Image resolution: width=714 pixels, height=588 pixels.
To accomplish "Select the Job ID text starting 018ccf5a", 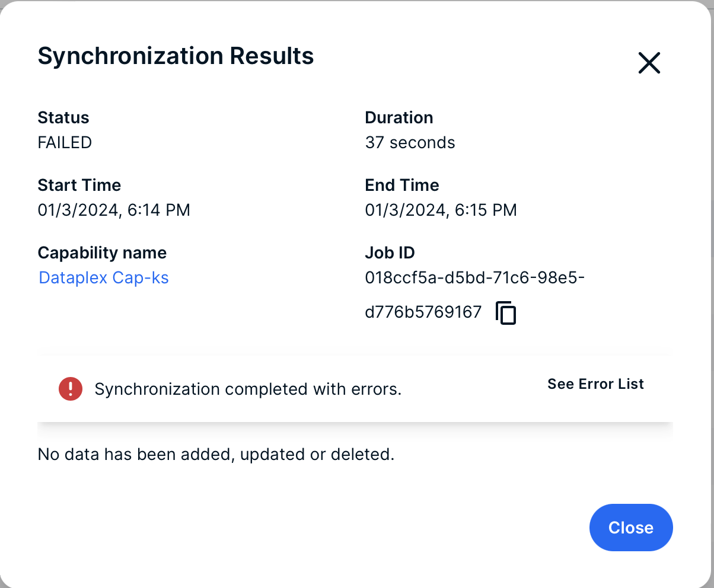I will [x=475, y=277].
